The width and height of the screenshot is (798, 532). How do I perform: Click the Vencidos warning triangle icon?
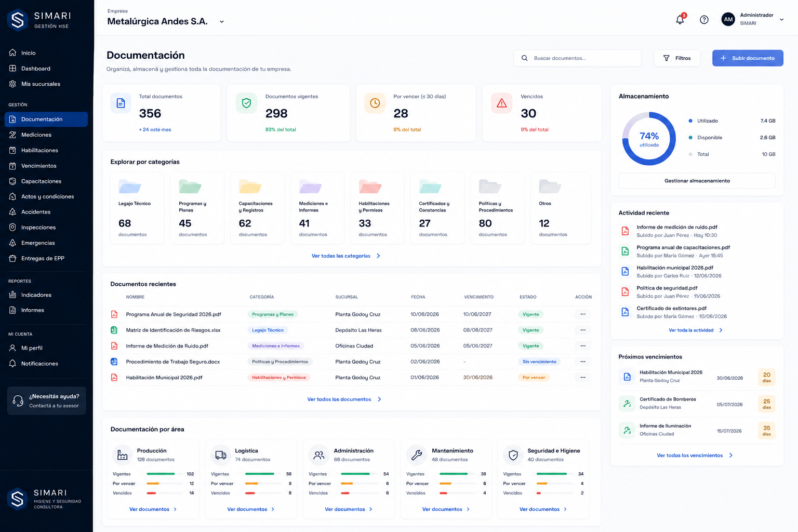pyautogui.click(x=502, y=103)
